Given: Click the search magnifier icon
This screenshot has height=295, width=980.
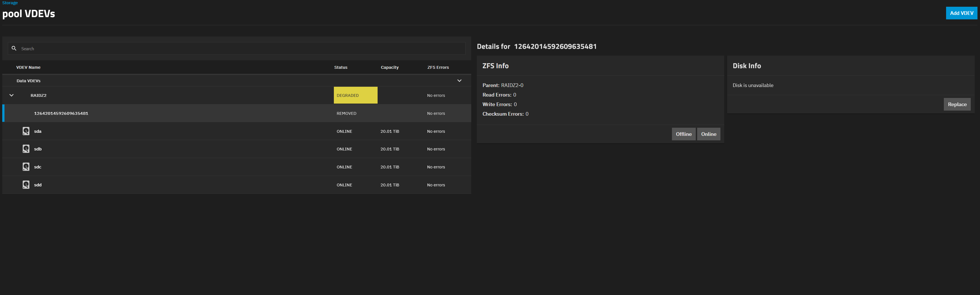Looking at the screenshot, I should click(14, 48).
